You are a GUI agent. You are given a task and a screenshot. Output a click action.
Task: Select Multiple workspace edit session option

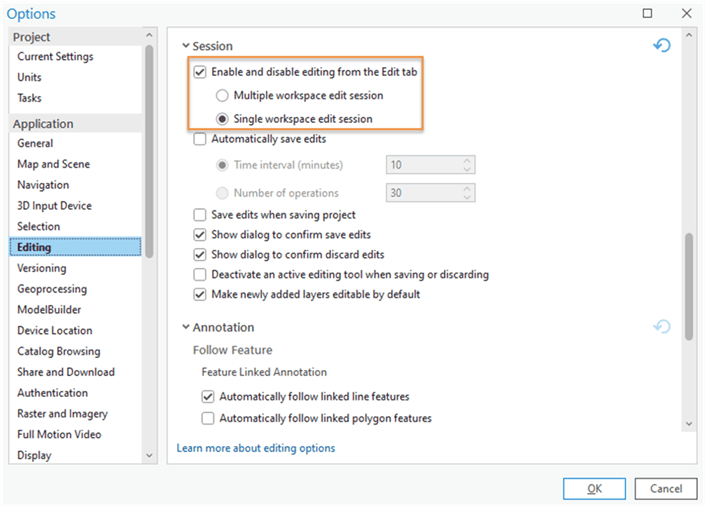click(x=223, y=96)
